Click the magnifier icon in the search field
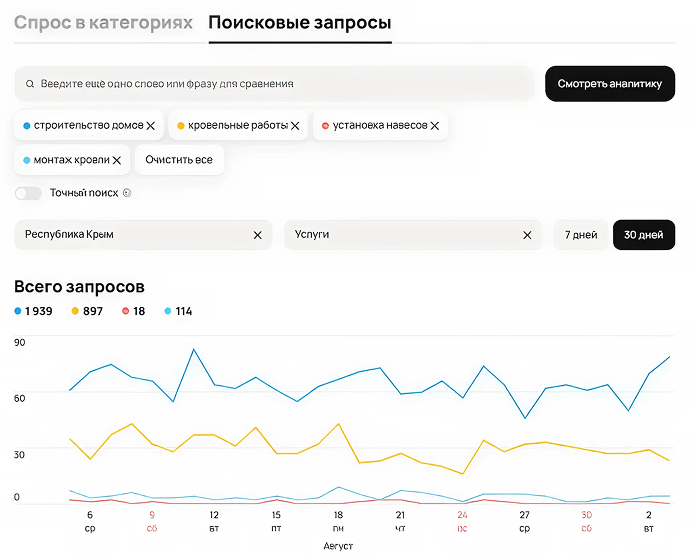The width and height of the screenshot is (696, 558). tap(30, 85)
